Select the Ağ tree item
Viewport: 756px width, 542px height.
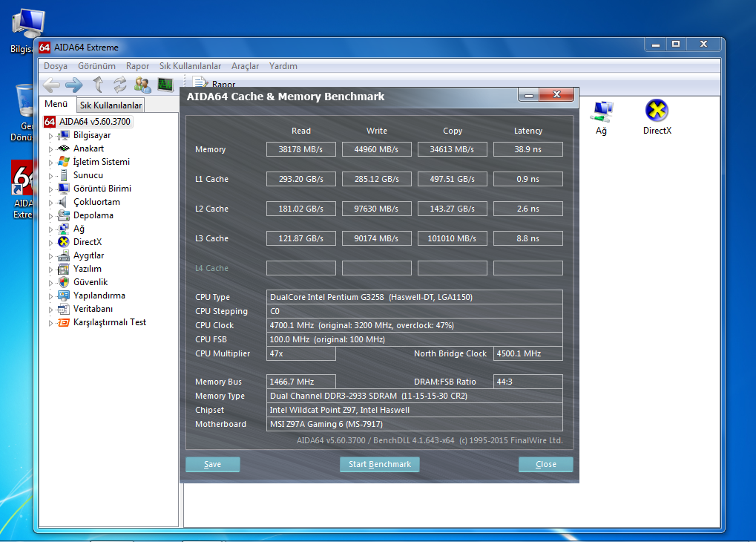coord(79,229)
